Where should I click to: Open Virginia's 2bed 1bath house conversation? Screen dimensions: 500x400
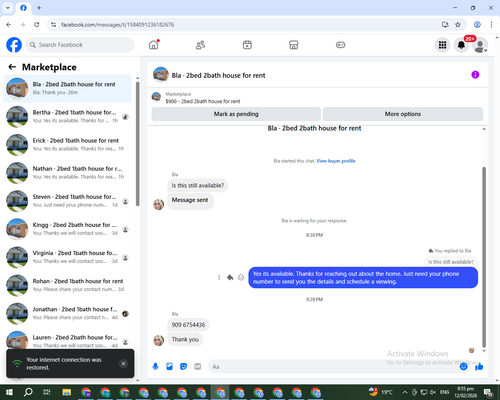point(67,257)
